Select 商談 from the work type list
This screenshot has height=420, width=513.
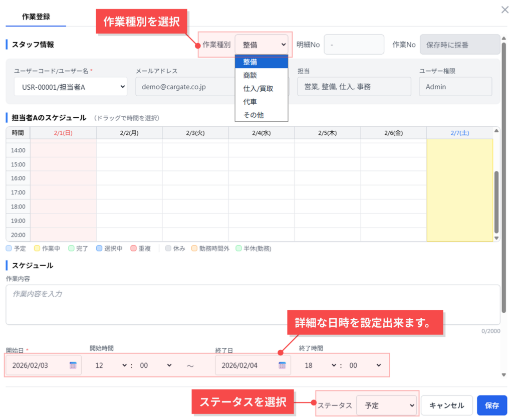point(250,75)
